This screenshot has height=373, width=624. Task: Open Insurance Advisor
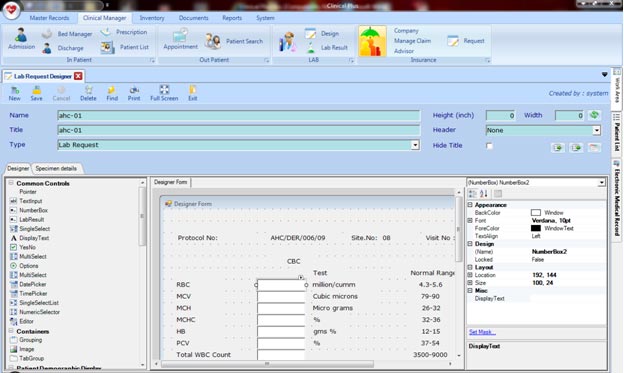pyautogui.click(x=404, y=51)
